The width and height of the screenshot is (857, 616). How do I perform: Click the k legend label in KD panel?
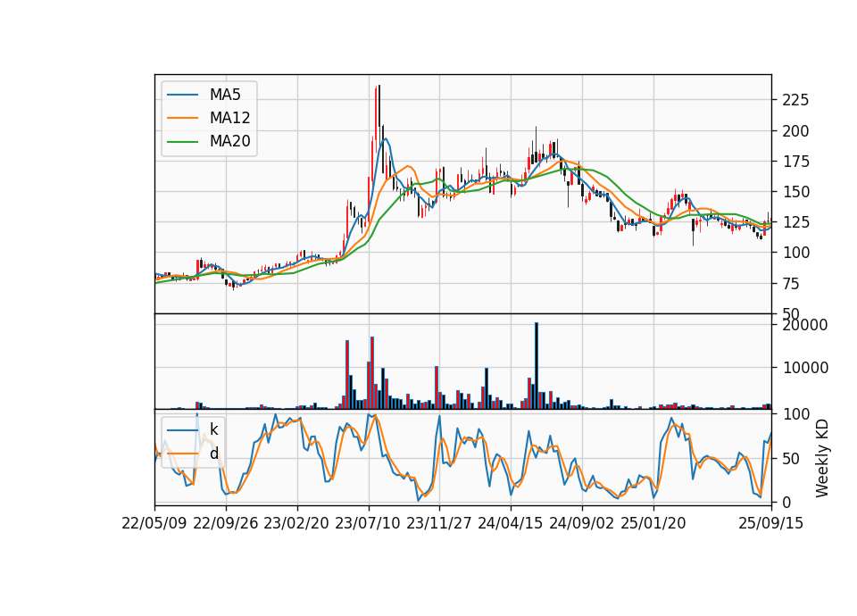point(213,429)
